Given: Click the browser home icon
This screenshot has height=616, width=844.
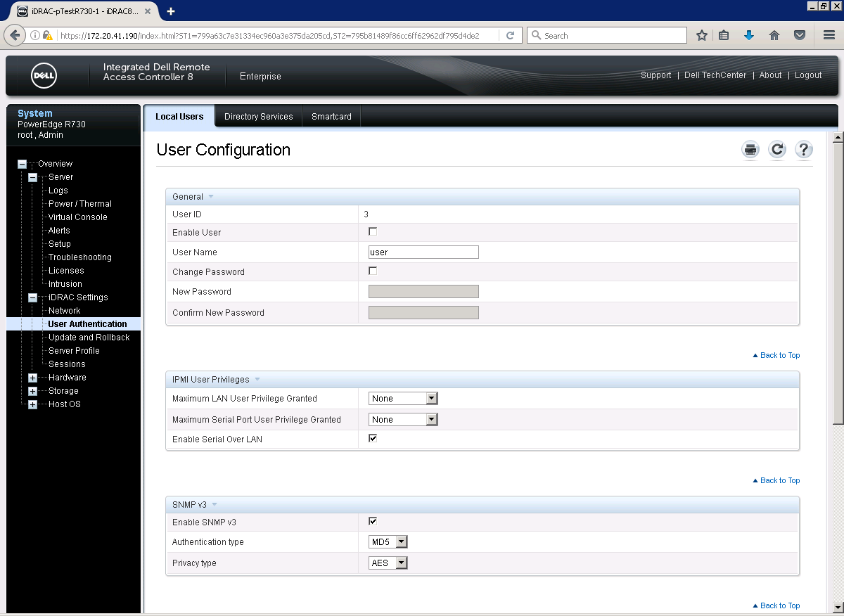Looking at the screenshot, I should click(774, 34).
